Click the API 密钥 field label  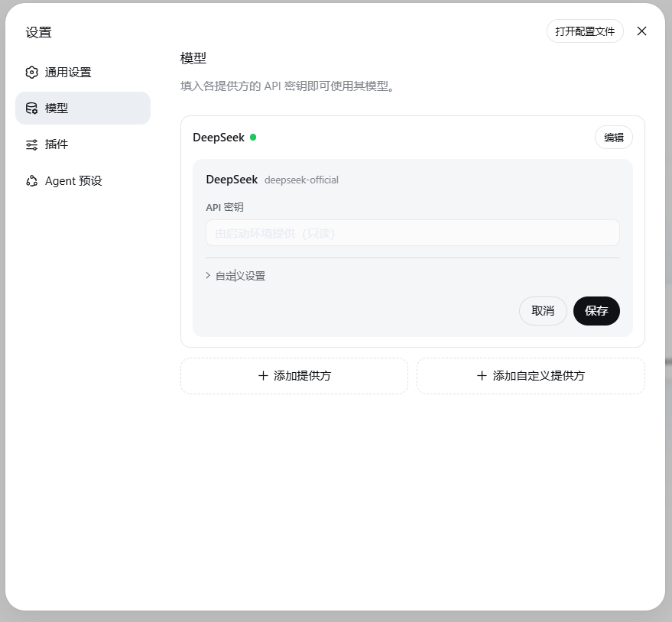click(x=225, y=207)
